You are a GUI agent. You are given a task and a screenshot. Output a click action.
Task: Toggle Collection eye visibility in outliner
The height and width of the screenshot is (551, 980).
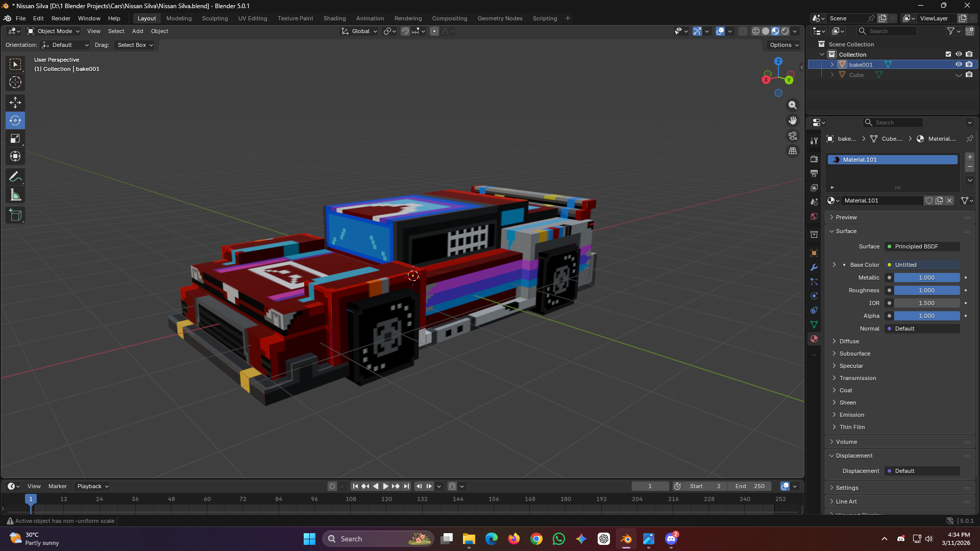tap(959, 54)
